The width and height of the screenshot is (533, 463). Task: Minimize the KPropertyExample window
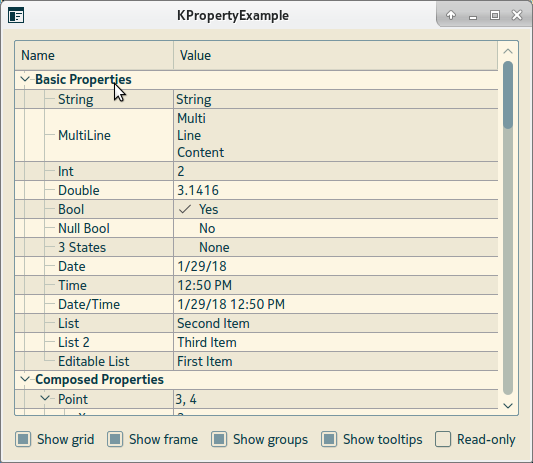(473, 16)
